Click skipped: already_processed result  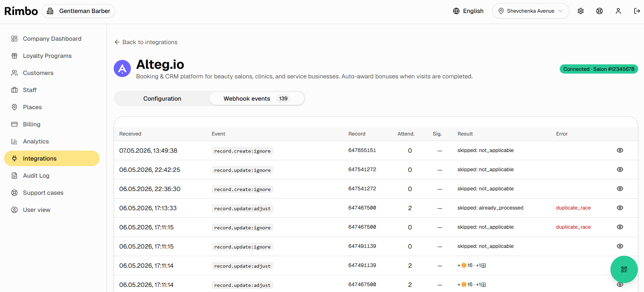pos(490,208)
